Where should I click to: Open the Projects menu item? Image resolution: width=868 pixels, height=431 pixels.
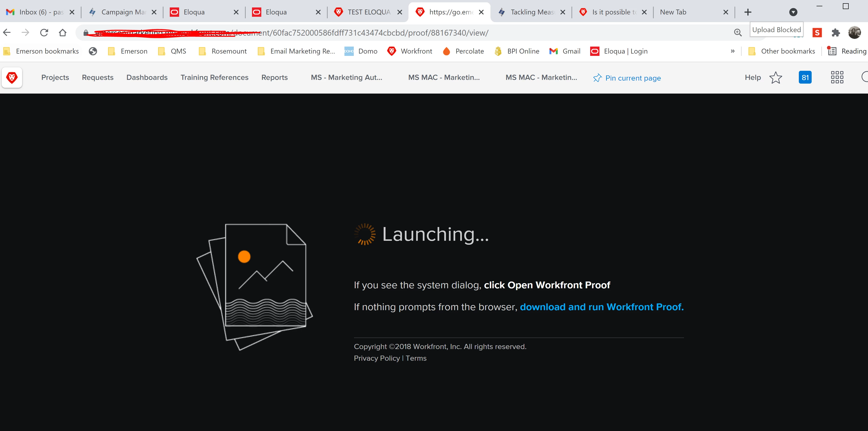pos(55,78)
